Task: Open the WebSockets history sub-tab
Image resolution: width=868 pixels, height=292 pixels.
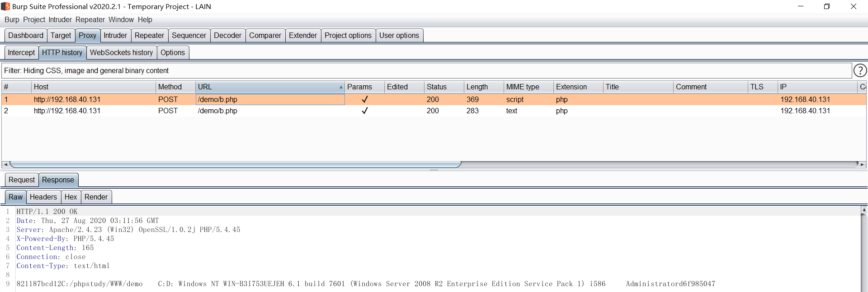Action: 121,52
